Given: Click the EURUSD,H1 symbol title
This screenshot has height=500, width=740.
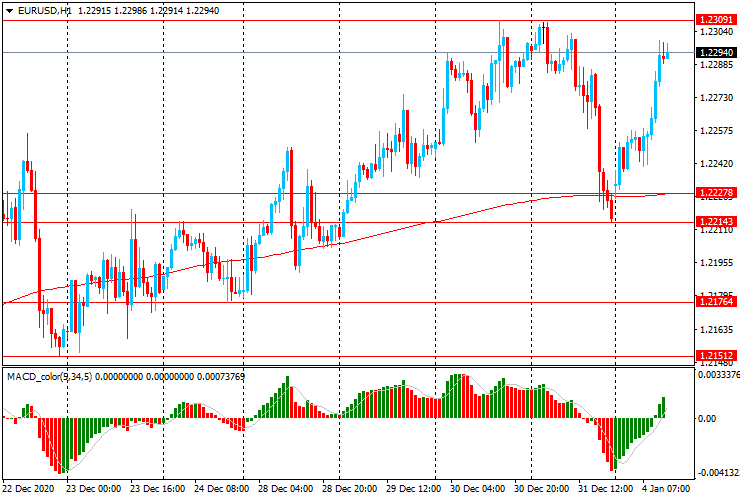Looking at the screenshot, I should (44, 11).
